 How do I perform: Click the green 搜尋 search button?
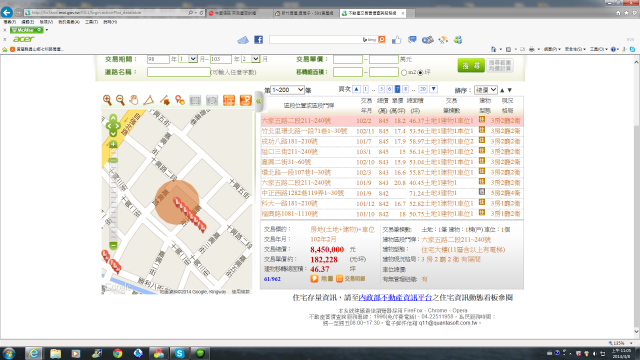tap(471, 65)
